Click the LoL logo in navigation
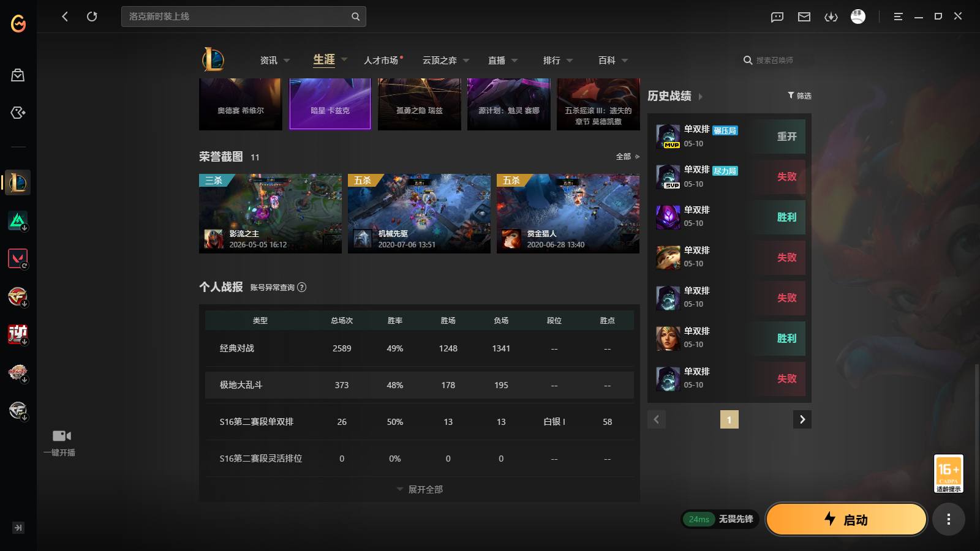The width and height of the screenshot is (980, 551). (213, 59)
